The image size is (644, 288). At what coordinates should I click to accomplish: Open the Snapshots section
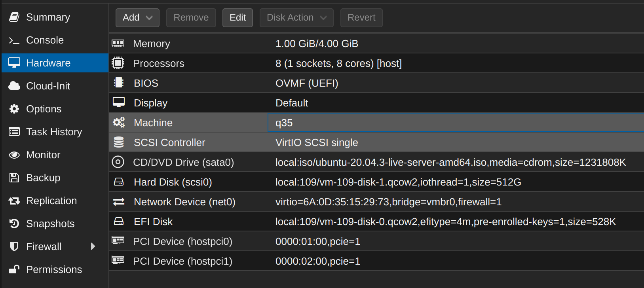coord(50,224)
